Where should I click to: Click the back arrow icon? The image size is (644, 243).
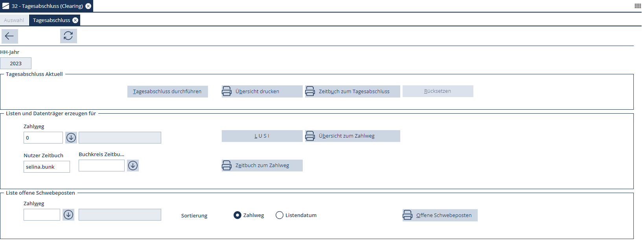(x=9, y=36)
